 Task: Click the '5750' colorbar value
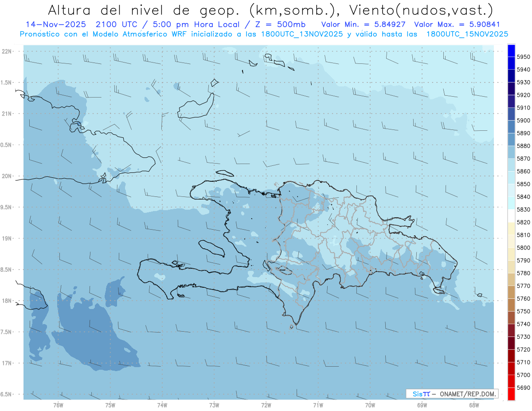(524, 311)
